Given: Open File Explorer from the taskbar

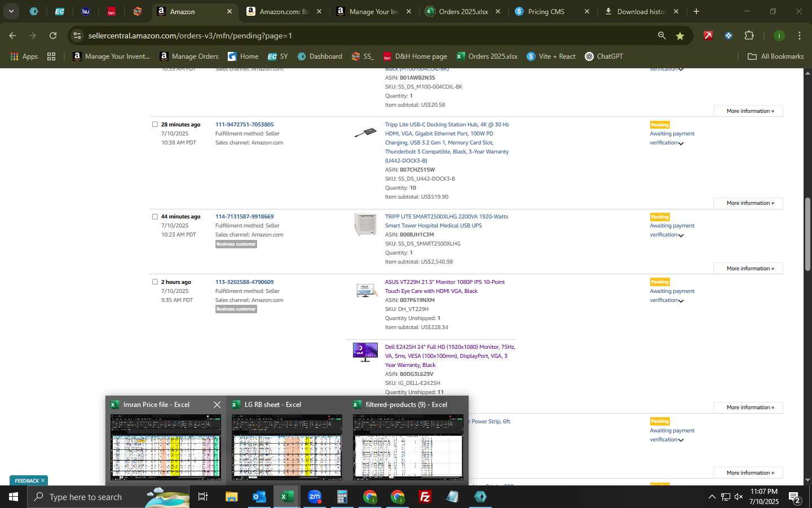Looking at the screenshot, I should click(x=232, y=497).
